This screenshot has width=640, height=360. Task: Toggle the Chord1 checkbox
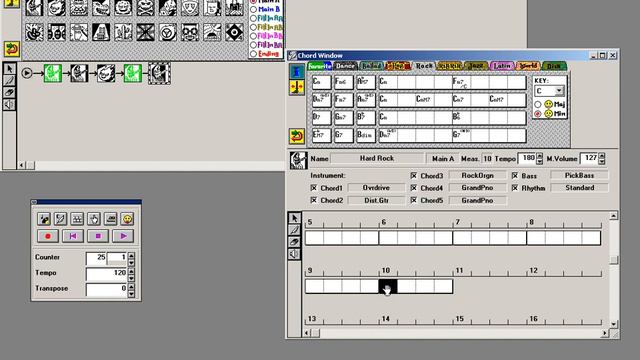pos(313,188)
